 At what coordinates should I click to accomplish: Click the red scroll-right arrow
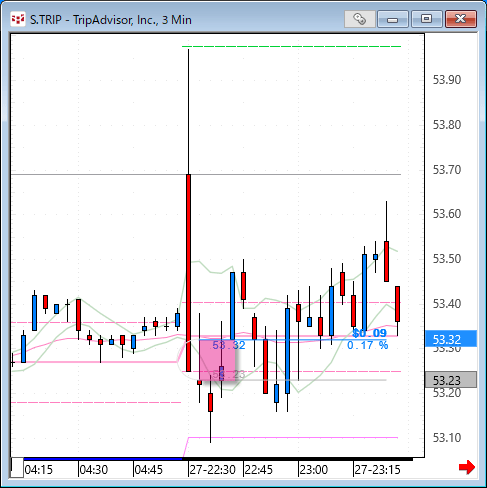[x=467, y=467]
